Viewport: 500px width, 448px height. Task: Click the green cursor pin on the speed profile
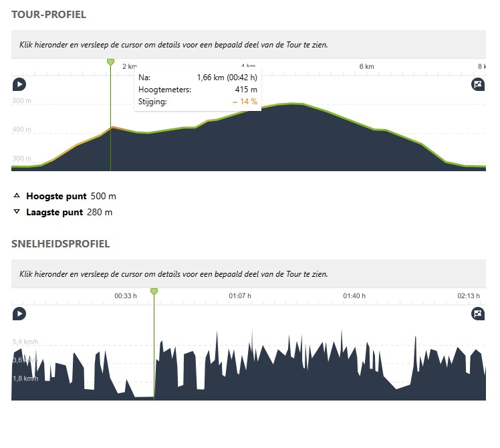[x=154, y=292]
